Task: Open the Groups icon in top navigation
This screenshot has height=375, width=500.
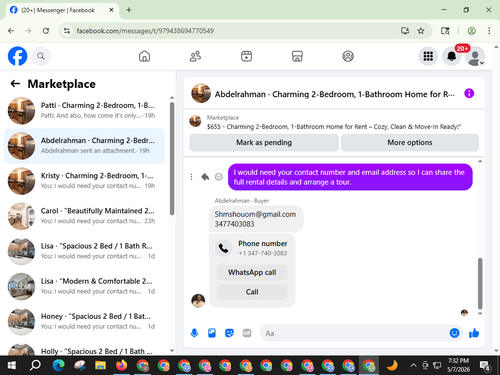Action: 348,56
